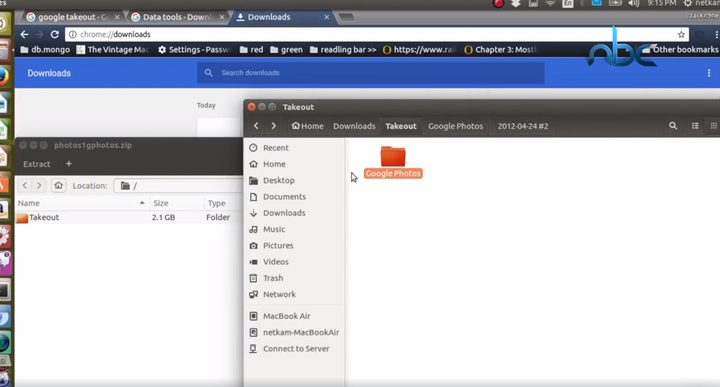Go back in the Takeout file manager
This screenshot has width=720, height=387.
(x=256, y=126)
